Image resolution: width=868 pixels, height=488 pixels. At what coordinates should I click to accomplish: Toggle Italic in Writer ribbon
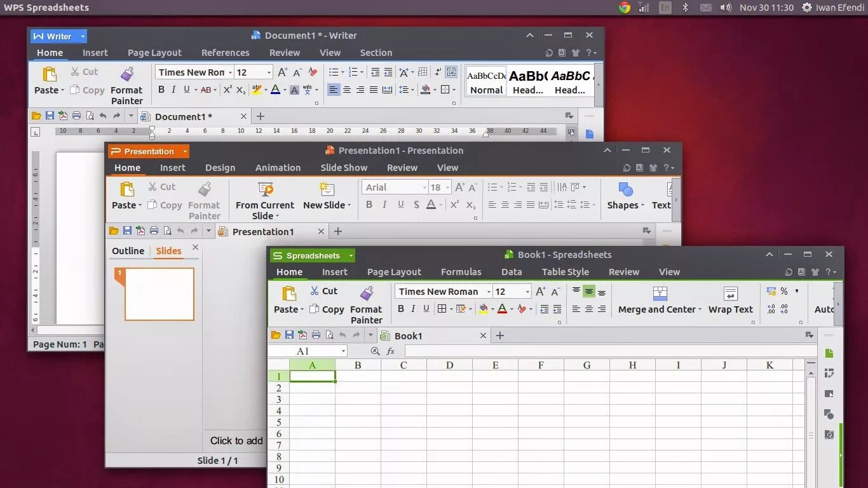click(173, 90)
